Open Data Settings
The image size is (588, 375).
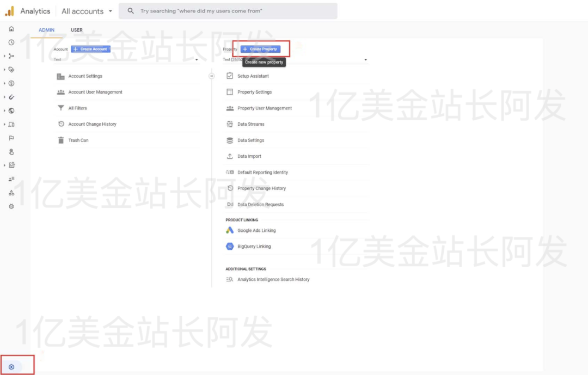pyautogui.click(x=250, y=140)
